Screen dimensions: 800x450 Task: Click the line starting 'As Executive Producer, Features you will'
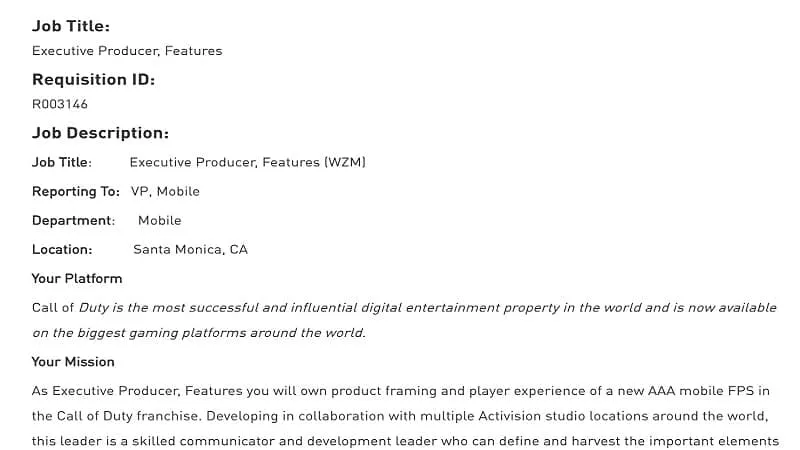click(x=401, y=391)
